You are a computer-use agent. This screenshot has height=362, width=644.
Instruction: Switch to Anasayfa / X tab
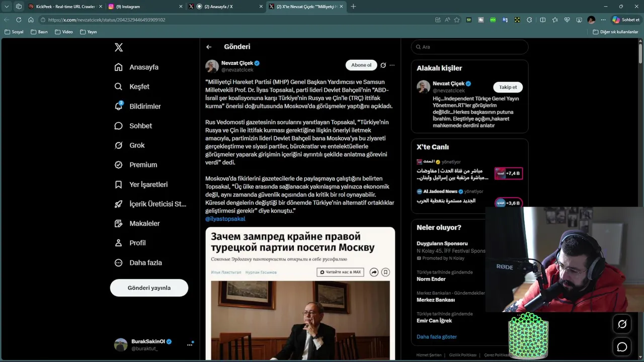coord(225,7)
